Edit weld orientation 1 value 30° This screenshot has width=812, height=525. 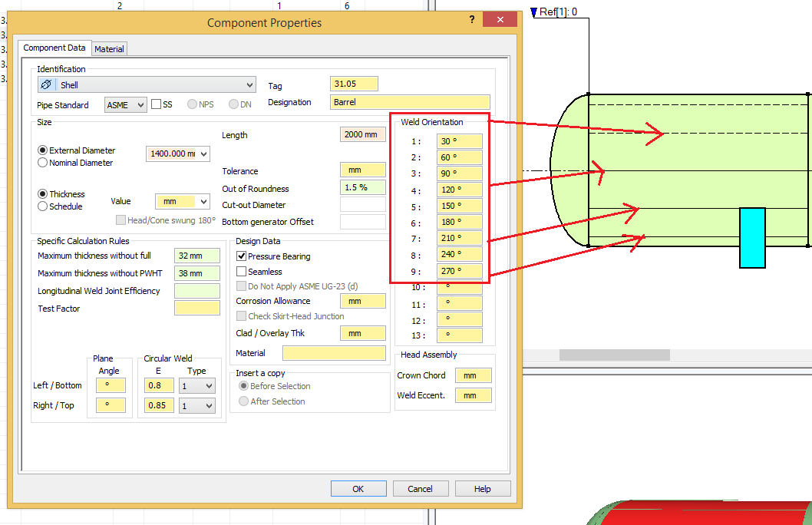pyautogui.click(x=459, y=141)
